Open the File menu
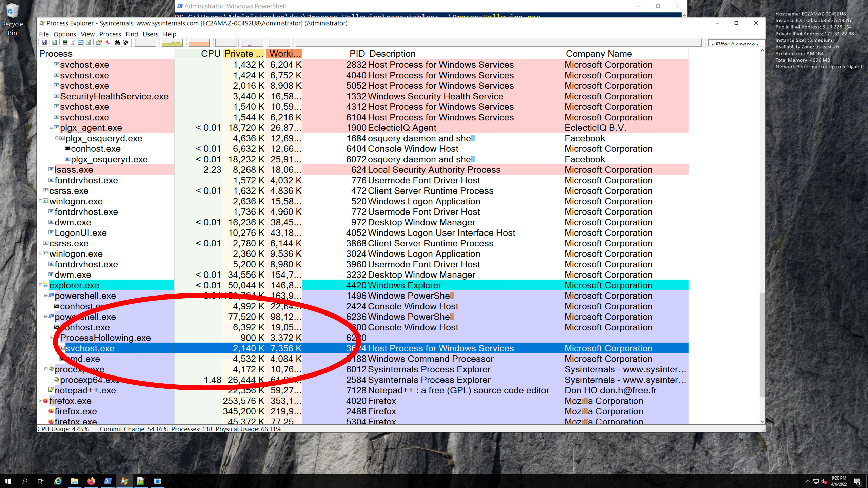The image size is (868, 488). coord(44,34)
